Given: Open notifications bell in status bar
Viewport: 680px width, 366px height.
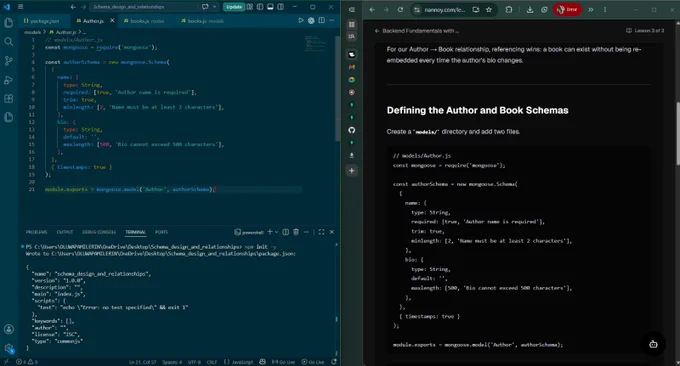Looking at the screenshot, I should click(334, 362).
